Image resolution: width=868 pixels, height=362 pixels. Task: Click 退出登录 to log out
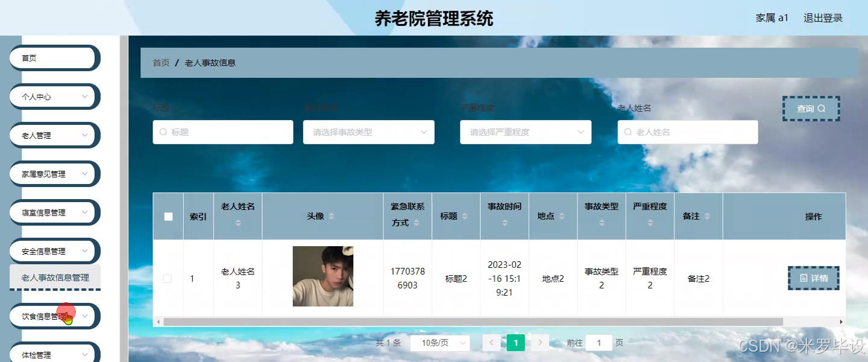(823, 17)
